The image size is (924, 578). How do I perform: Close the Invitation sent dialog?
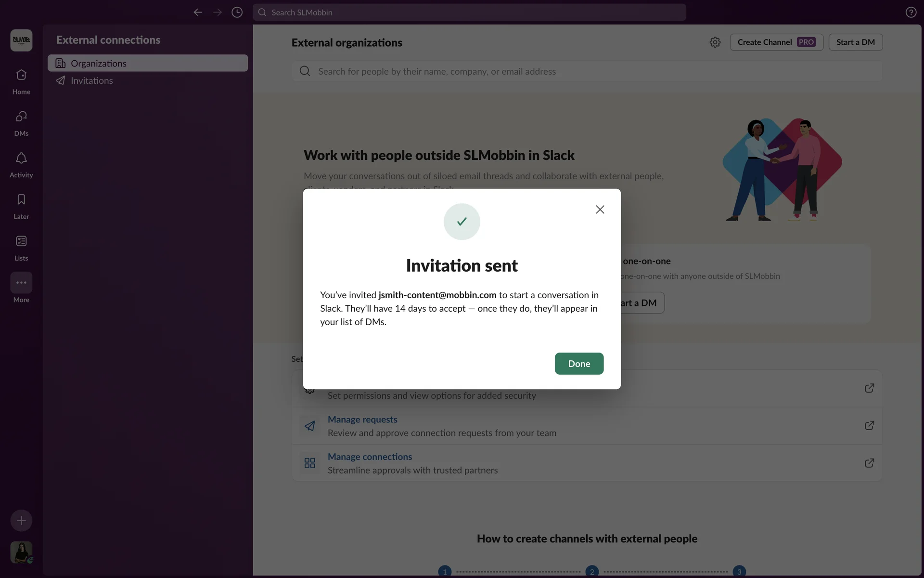pos(600,210)
